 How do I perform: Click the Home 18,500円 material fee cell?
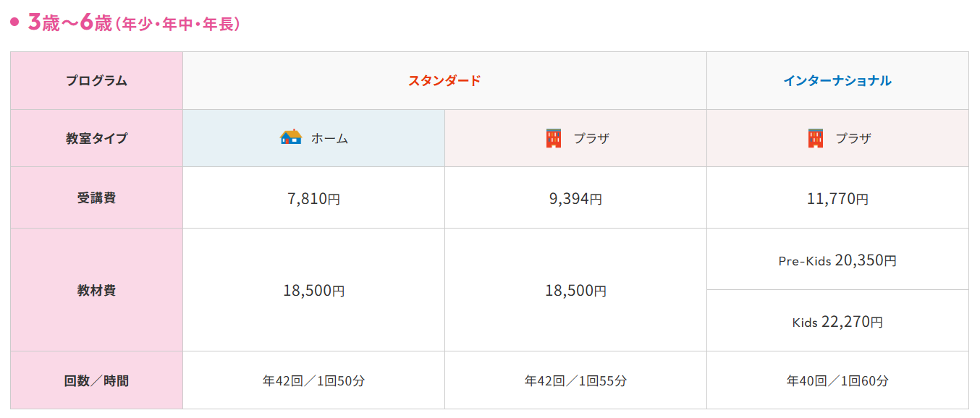tap(313, 291)
